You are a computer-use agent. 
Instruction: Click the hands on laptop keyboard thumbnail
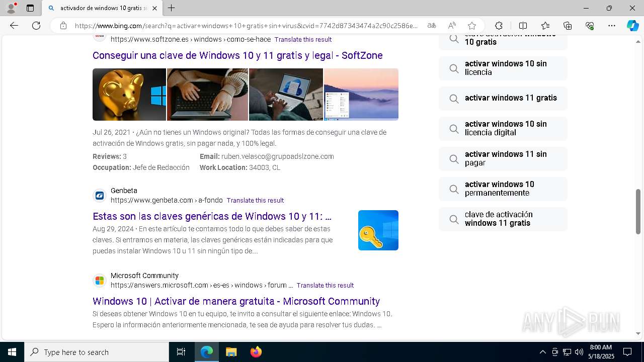click(x=207, y=95)
